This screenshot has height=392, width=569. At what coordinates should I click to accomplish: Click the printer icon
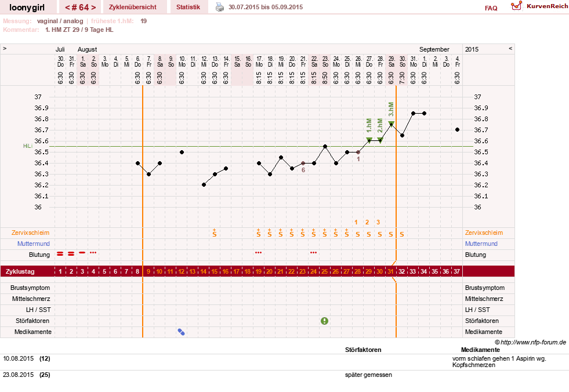point(220,7)
